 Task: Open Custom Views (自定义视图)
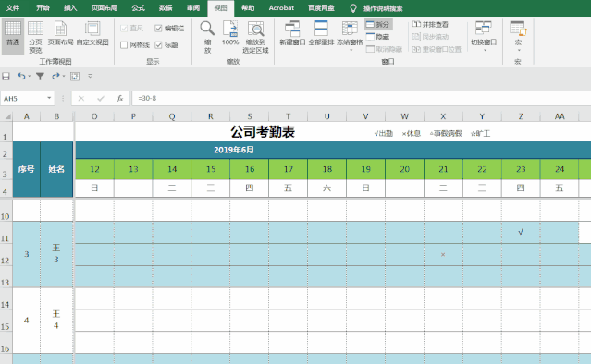(92, 33)
